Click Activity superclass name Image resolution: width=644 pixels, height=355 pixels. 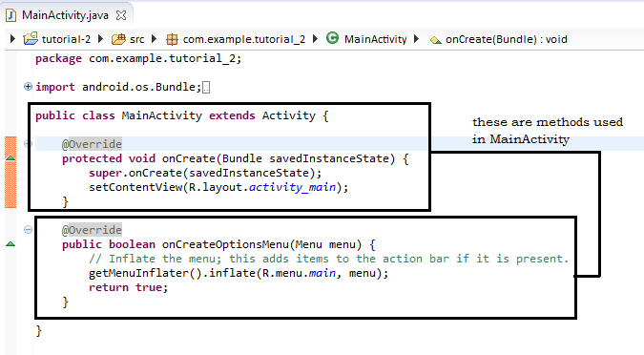pyautogui.click(x=289, y=115)
